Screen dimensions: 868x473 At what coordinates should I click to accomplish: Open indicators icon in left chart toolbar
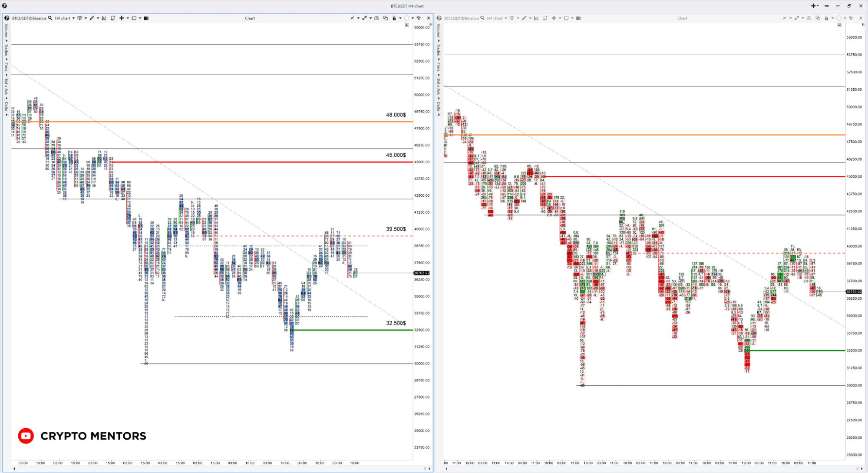[104, 18]
